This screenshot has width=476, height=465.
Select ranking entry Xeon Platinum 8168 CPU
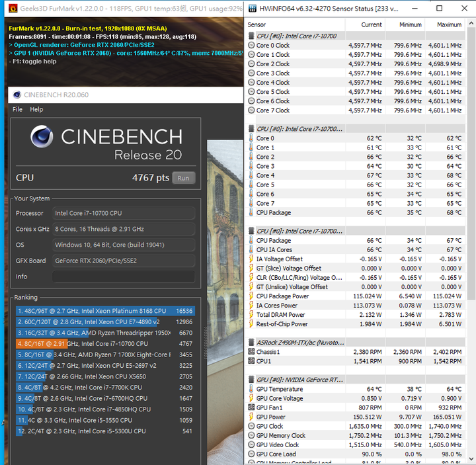pos(105,311)
